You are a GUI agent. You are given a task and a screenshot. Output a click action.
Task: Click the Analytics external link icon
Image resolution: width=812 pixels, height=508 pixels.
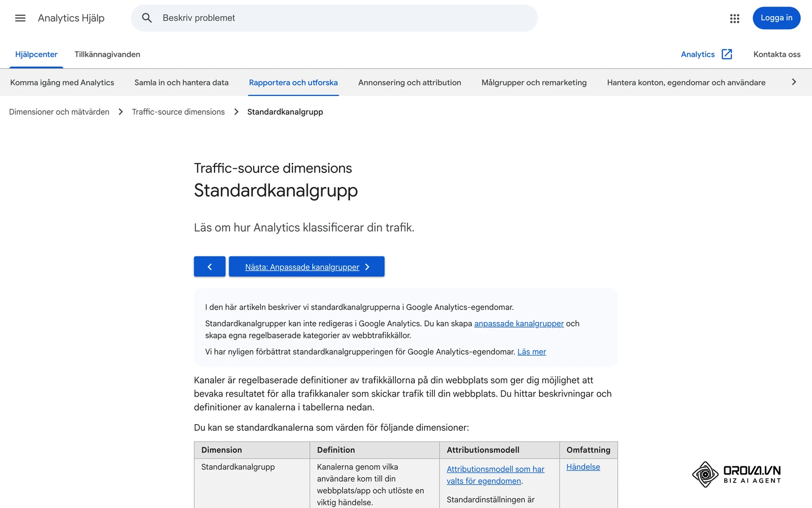coord(727,54)
